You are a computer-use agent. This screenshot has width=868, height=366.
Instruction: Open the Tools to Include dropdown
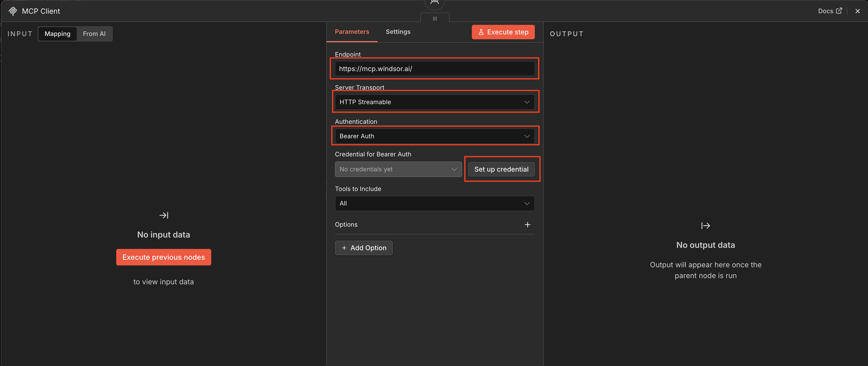(434, 203)
